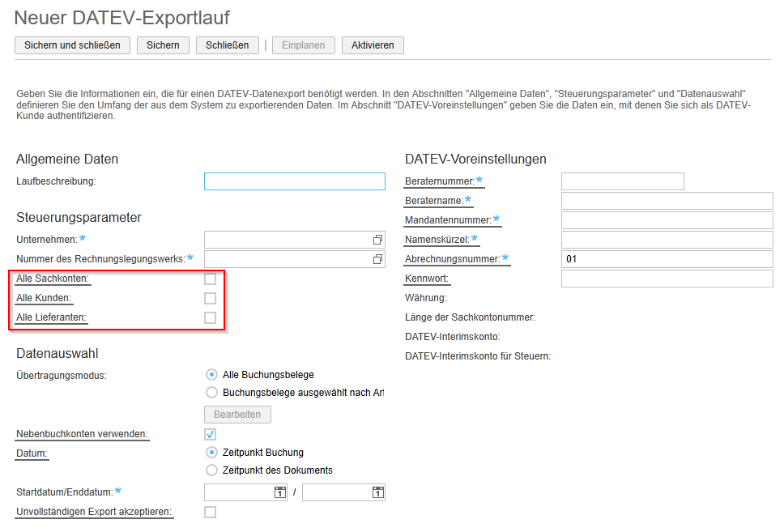Open value help icon for Unternehmen field
Image resolution: width=784 pixels, height=532 pixels.
click(377, 240)
